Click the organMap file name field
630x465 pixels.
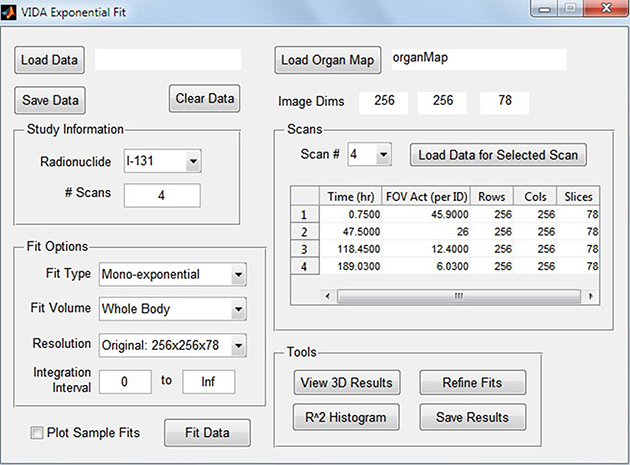479,59
